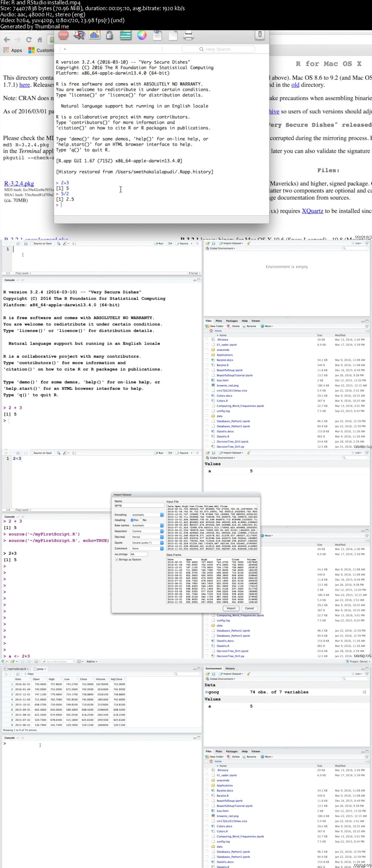Open the striped data manager table icon

click(126, 35)
